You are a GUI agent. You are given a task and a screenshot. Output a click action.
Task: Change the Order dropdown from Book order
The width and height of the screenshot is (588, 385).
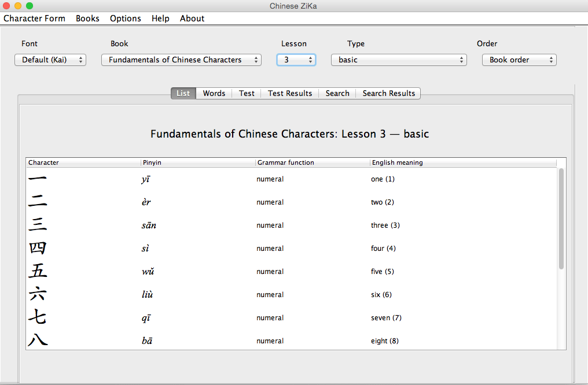tap(519, 60)
